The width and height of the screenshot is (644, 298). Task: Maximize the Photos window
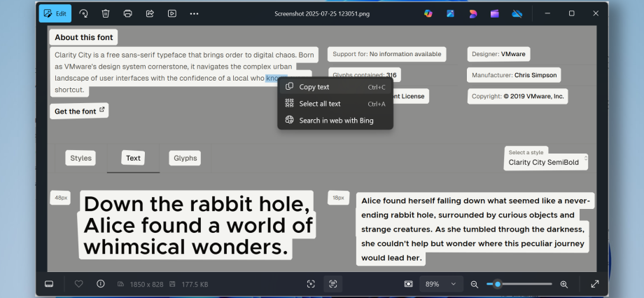tap(571, 13)
